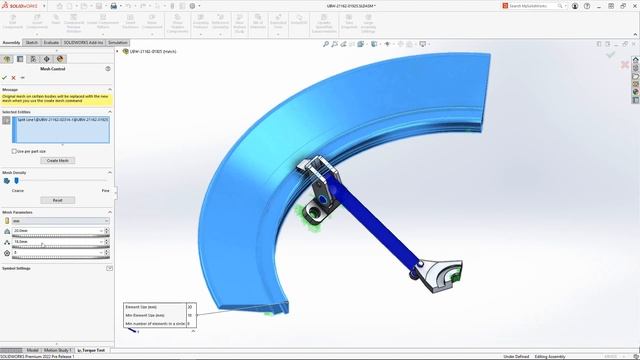Screen dimensions: 640x360
Task: Click the element size thumbwheel slider below 20.0mm
Action: pos(60,236)
